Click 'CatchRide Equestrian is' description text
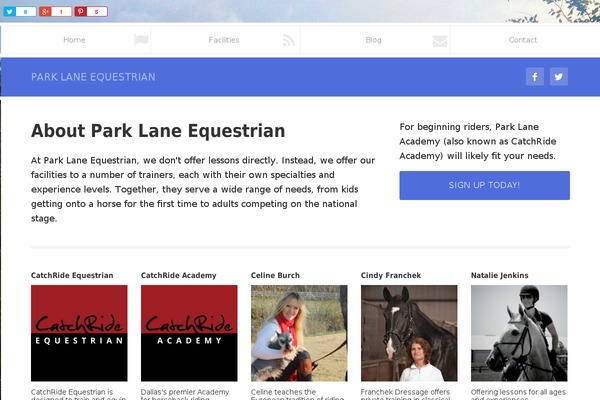 click(78, 394)
